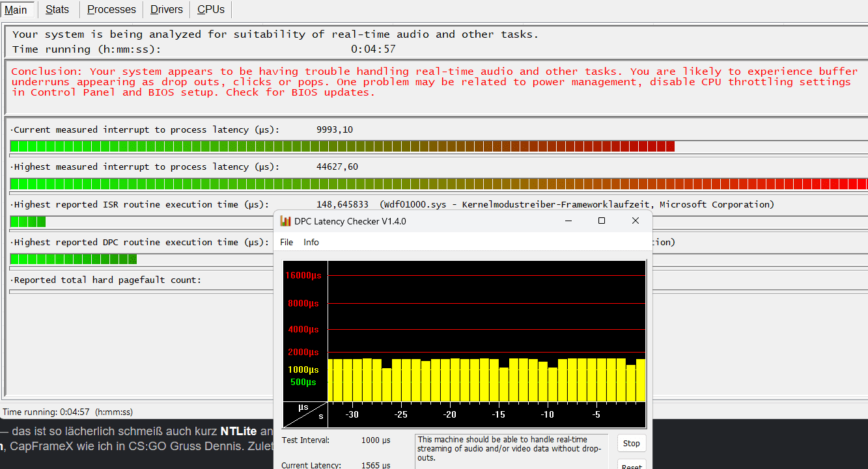Screen dimensions: 868x469
Task: Open the Drivers tab
Action: 167,10
